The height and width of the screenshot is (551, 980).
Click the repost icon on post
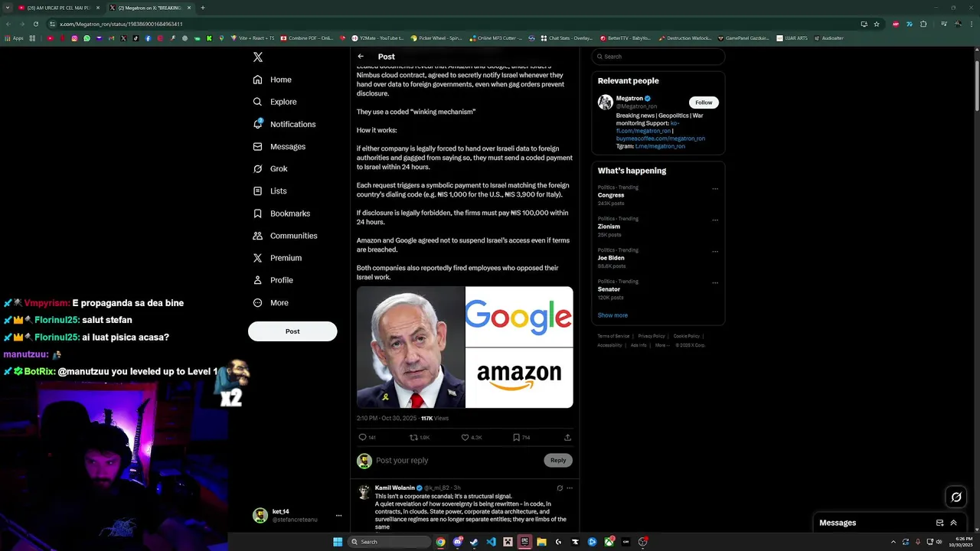413,438
